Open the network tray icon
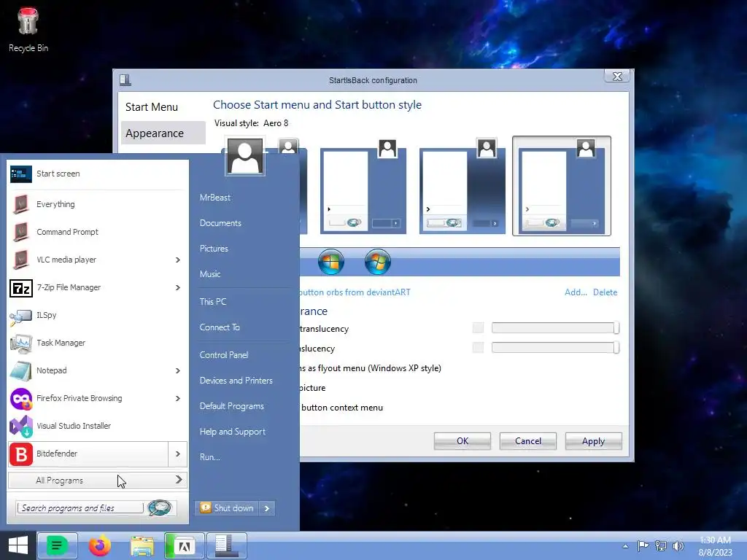The height and width of the screenshot is (560, 747). (x=661, y=545)
